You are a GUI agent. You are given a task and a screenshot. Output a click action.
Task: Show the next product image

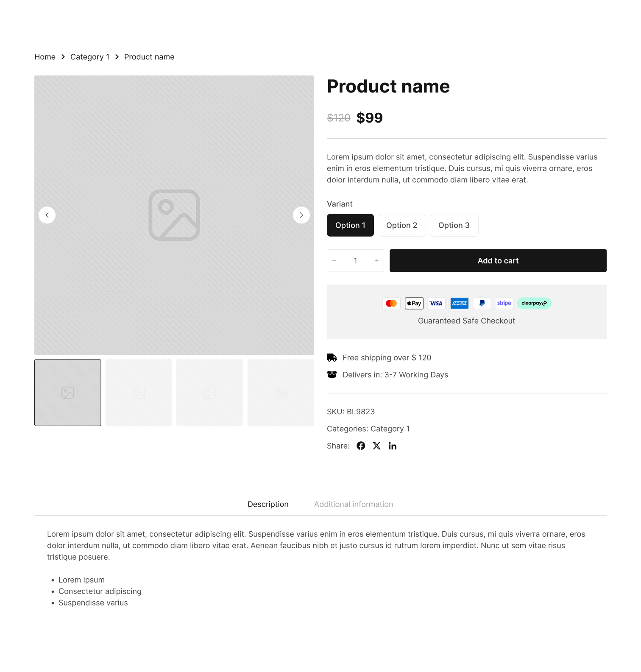(x=301, y=215)
